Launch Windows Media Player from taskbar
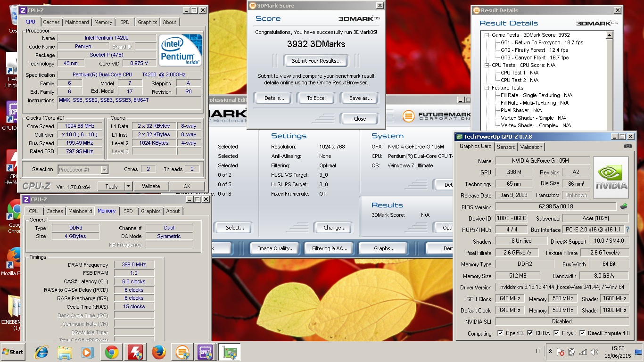 point(88,352)
